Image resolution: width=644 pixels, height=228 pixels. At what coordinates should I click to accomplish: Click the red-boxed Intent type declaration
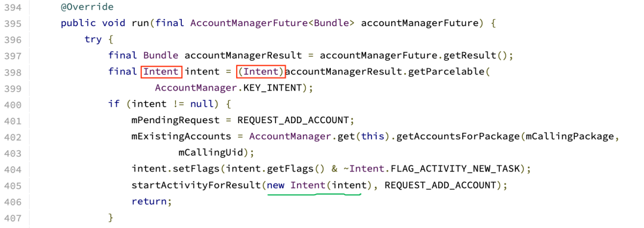(161, 72)
